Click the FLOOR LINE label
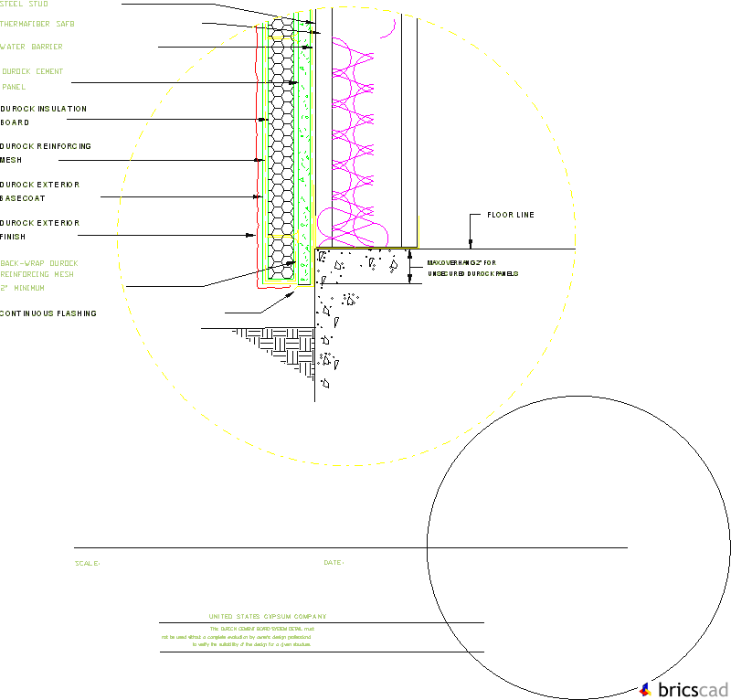 click(511, 215)
